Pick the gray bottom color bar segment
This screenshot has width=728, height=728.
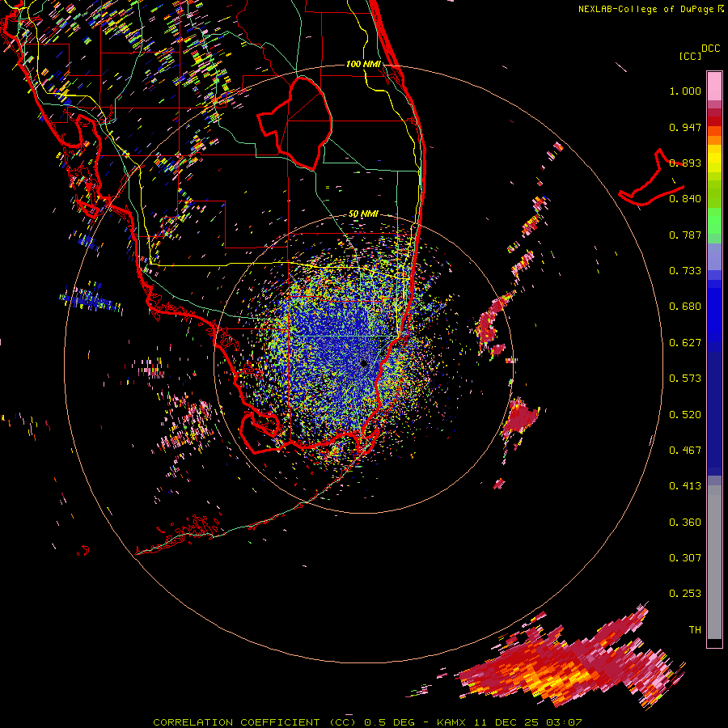714,562
